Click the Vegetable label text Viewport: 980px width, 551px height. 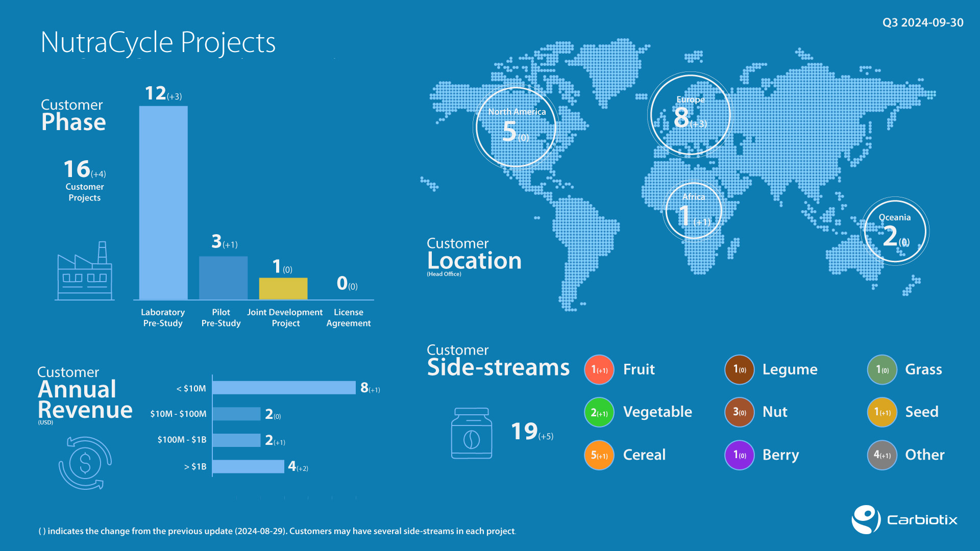coord(657,412)
